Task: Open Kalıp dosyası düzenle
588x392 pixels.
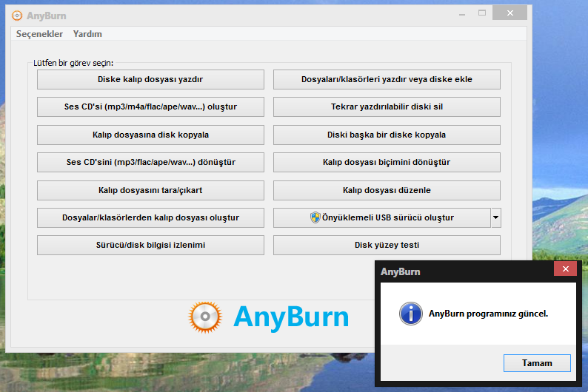Action: pos(387,190)
